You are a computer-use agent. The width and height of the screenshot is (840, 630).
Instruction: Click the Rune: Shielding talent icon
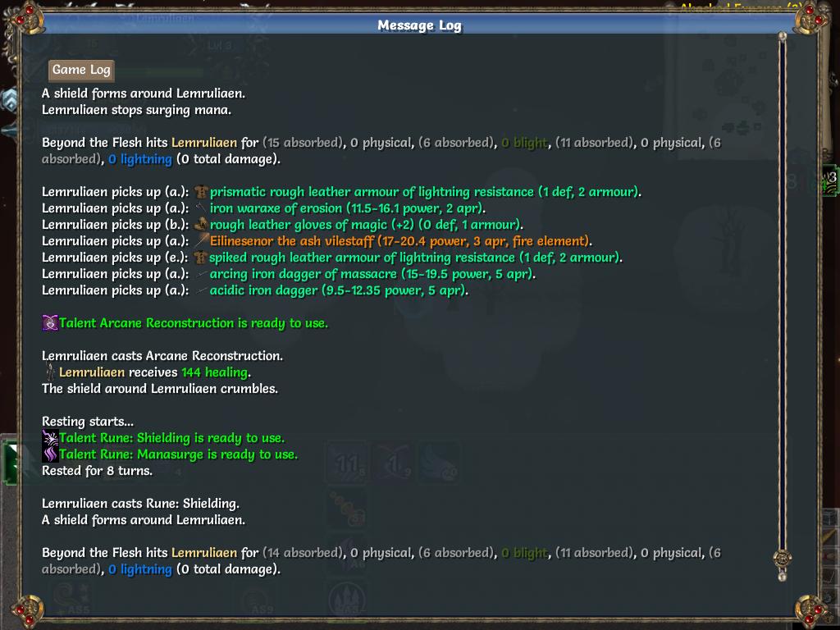(x=50, y=438)
